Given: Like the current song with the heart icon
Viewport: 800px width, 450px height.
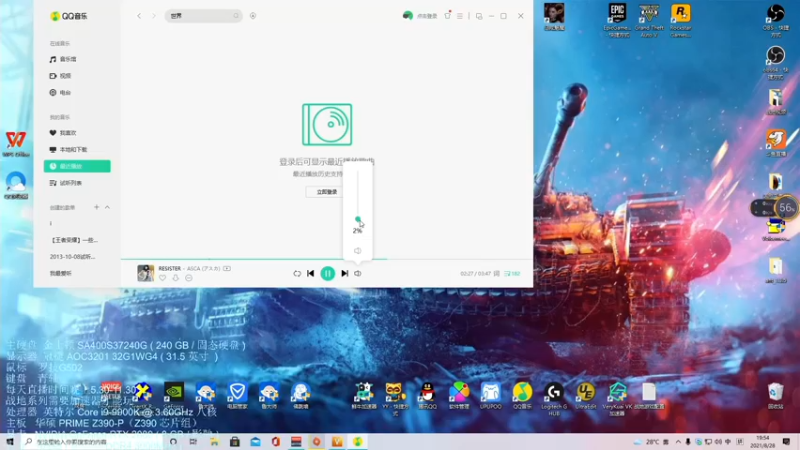Looking at the screenshot, I should (x=162, y=278).
